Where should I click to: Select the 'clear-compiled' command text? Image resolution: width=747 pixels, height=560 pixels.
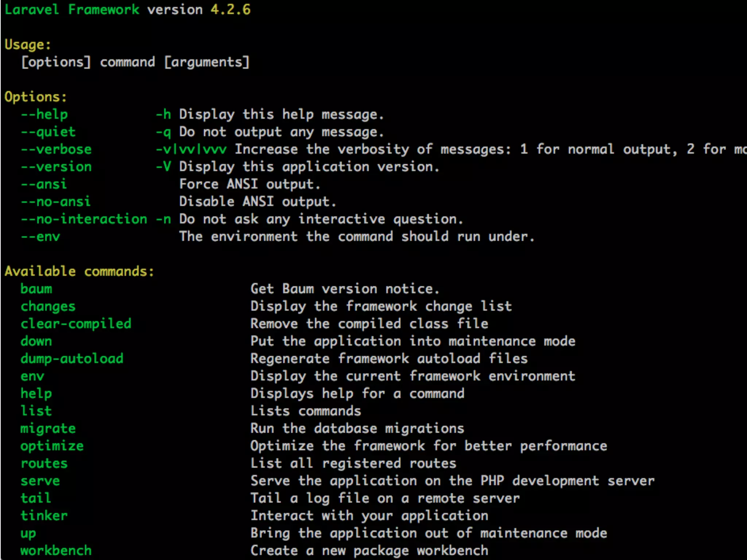[x=76, y=324]
